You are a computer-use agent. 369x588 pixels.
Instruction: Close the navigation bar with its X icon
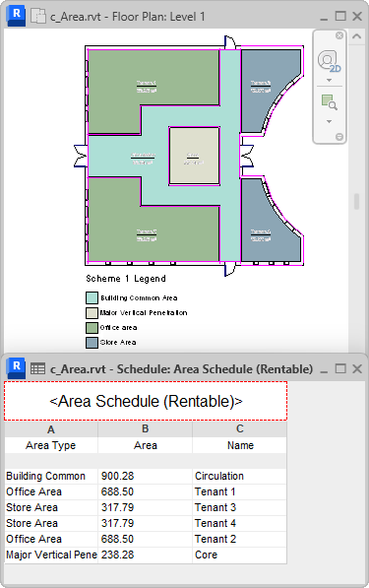339,35
